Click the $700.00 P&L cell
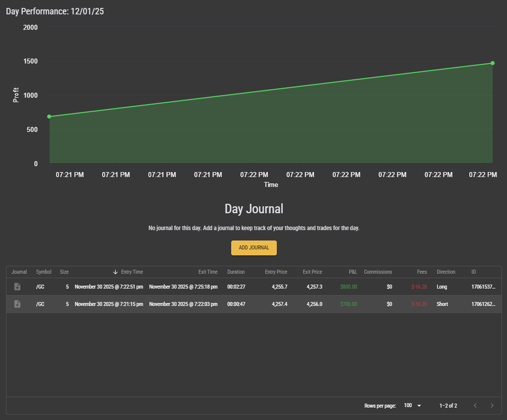Viewport: 507px width, 420px height. coord(348,304)
